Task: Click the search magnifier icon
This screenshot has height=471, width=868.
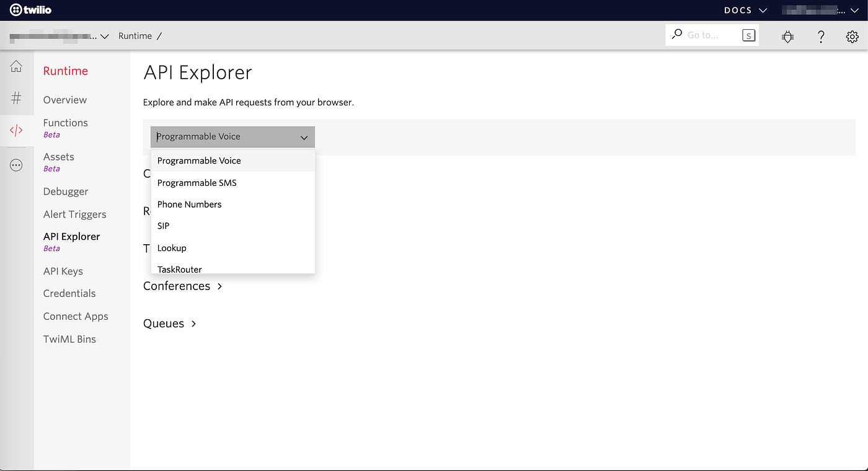Action: pos(676,34)
